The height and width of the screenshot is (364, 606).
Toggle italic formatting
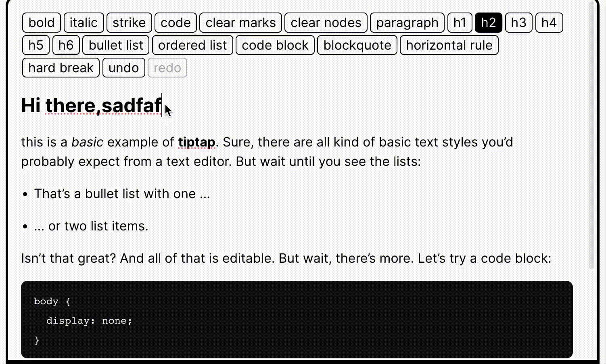[x=84, y=23]
